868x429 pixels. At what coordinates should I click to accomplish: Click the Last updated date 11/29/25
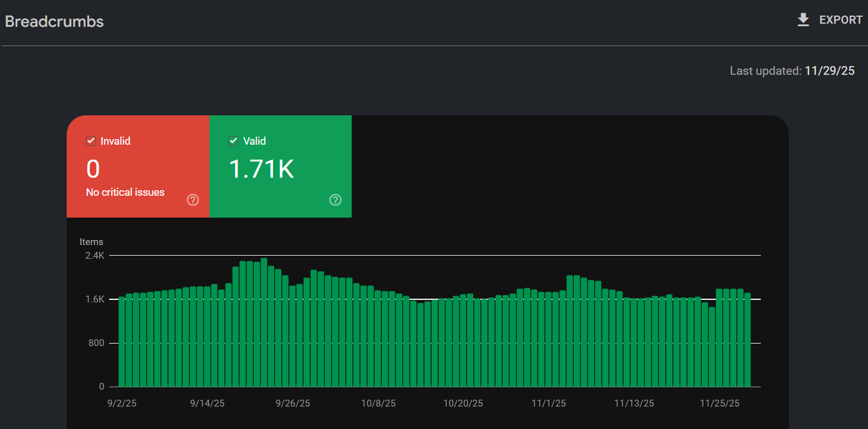(x=829, y=70)
